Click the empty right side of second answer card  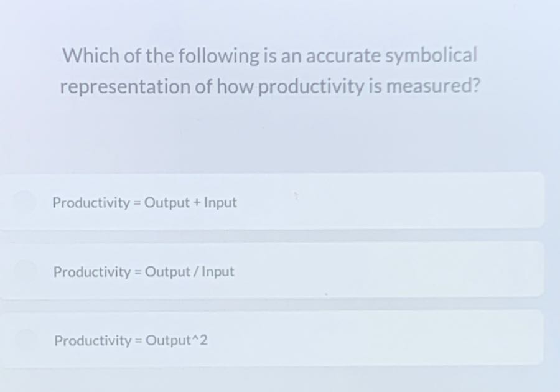pos(393,270)
